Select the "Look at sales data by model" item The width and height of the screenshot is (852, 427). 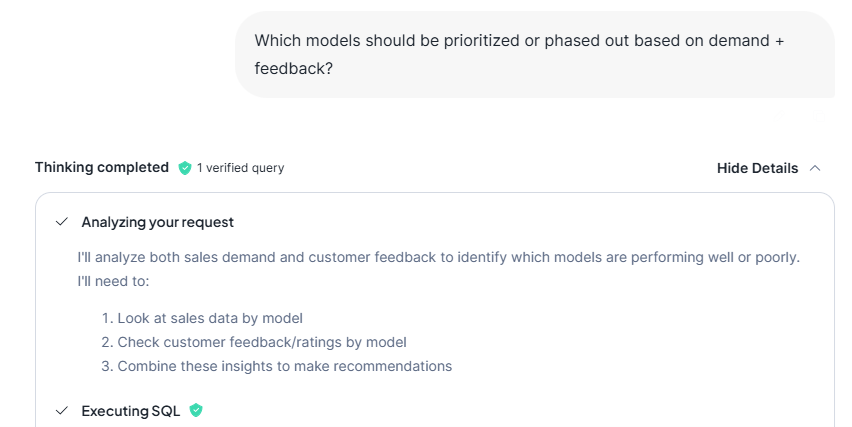tap(210, 318)
